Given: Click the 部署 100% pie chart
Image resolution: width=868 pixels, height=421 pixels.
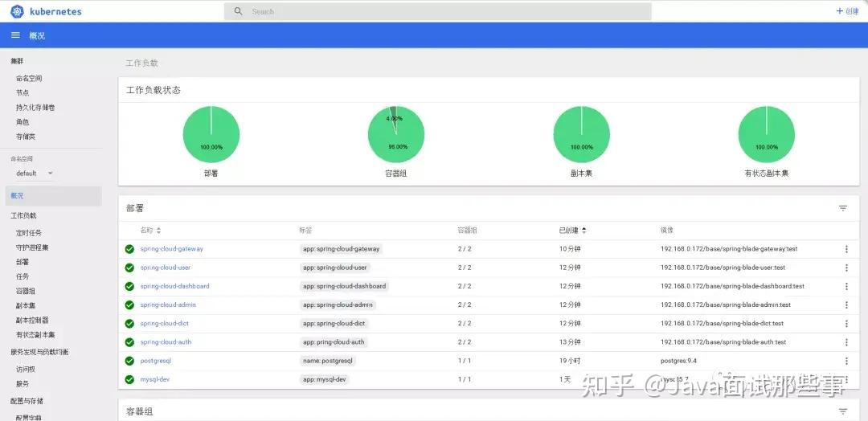Looking at the screenshot, I should [211, 134].
